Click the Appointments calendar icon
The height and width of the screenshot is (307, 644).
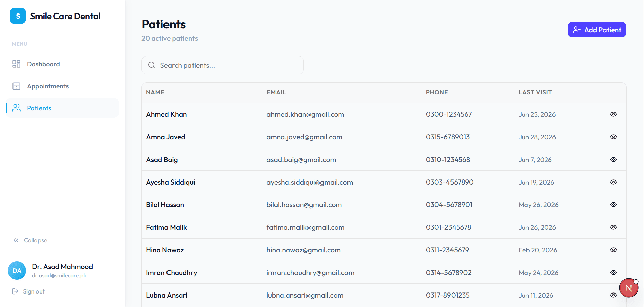pos(16,86)
